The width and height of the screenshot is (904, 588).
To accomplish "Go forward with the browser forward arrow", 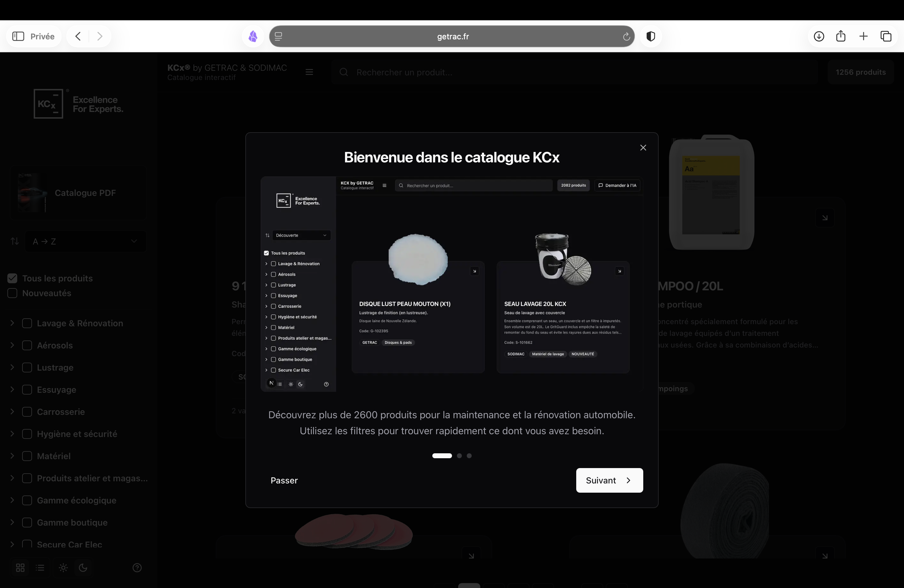I will coord(100,37).
